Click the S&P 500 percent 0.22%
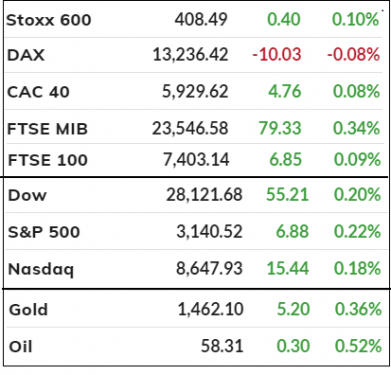Image resolution: width=391 pixels, height=375 pixels. [357, 232]
